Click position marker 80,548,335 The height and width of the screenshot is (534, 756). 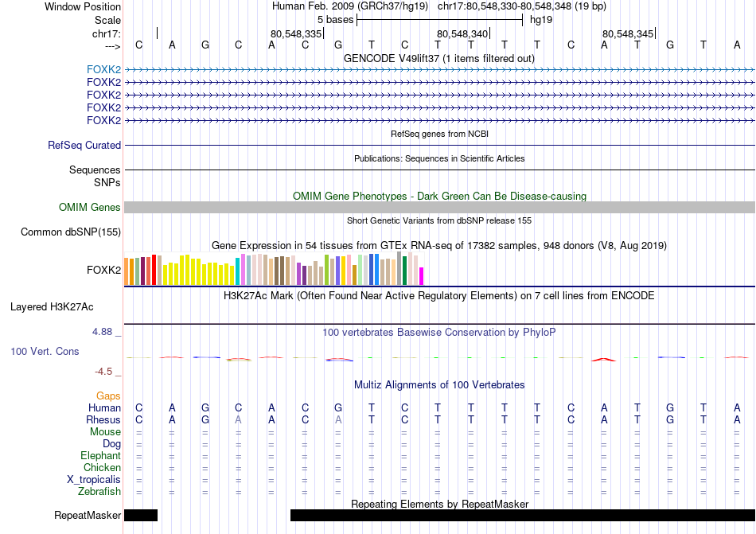[x=295, y=33]
